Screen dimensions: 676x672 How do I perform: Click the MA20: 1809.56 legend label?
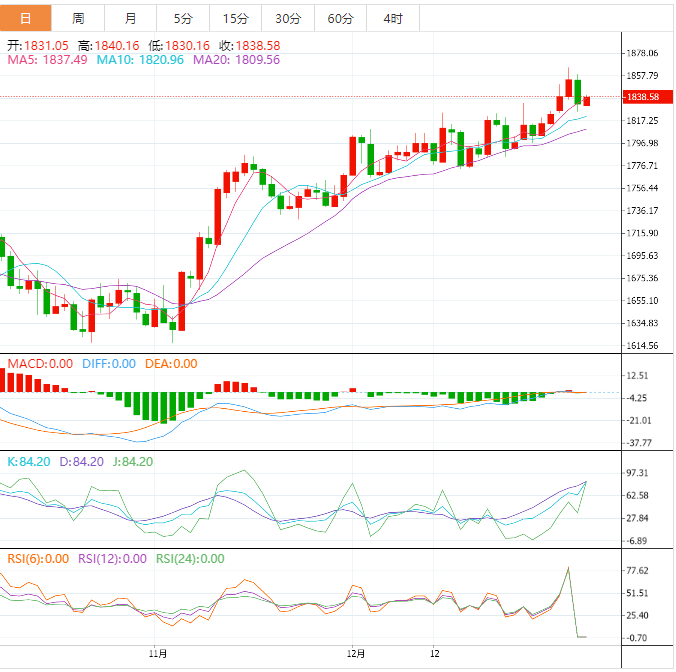point(236,60)
